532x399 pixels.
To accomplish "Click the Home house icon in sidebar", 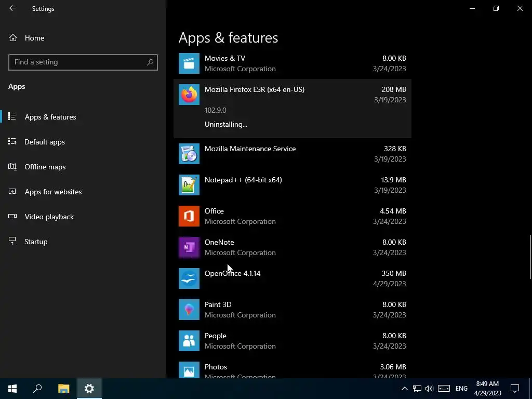I will [x=13, y=37].
